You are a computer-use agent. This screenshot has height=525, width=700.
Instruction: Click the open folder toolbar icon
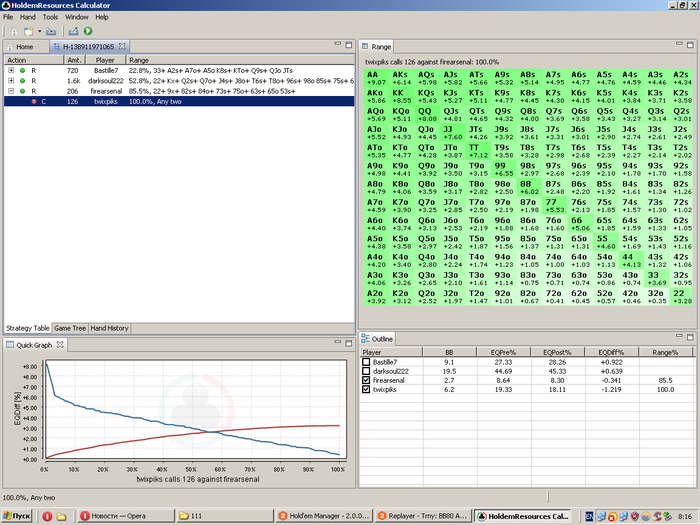click(50, 32)
